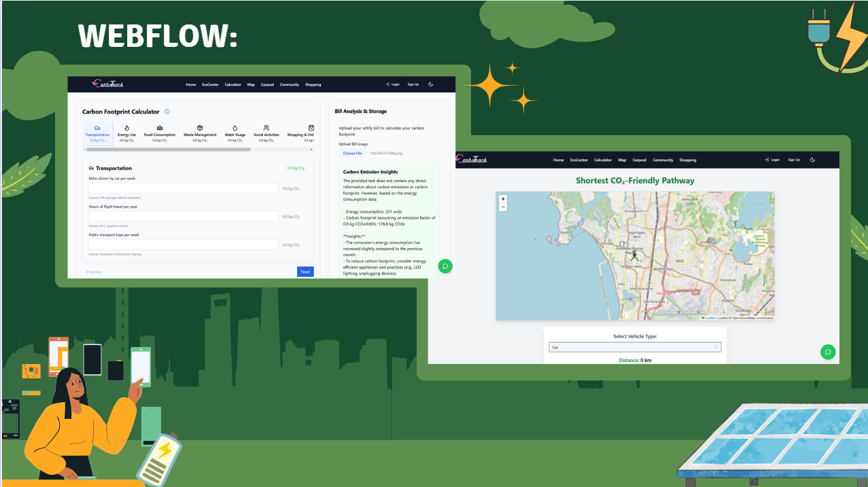Open the Select Vehicle Type dropdown

pos(635,347)
